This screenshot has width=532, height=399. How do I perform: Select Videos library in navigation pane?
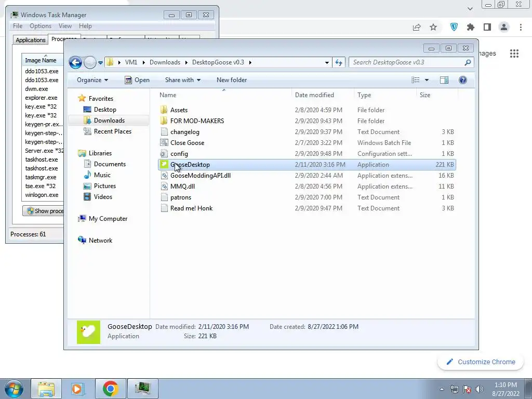pos(103,197)
